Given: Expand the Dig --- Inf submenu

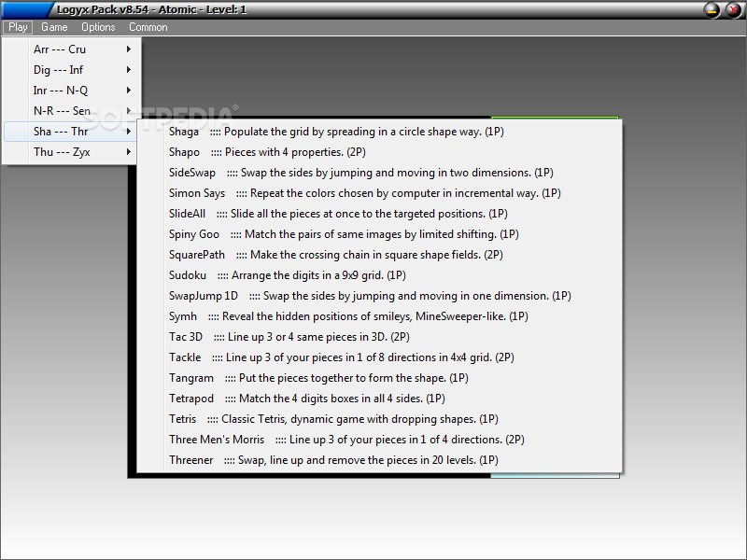Looking at the screenshot, I should (71, 69).
